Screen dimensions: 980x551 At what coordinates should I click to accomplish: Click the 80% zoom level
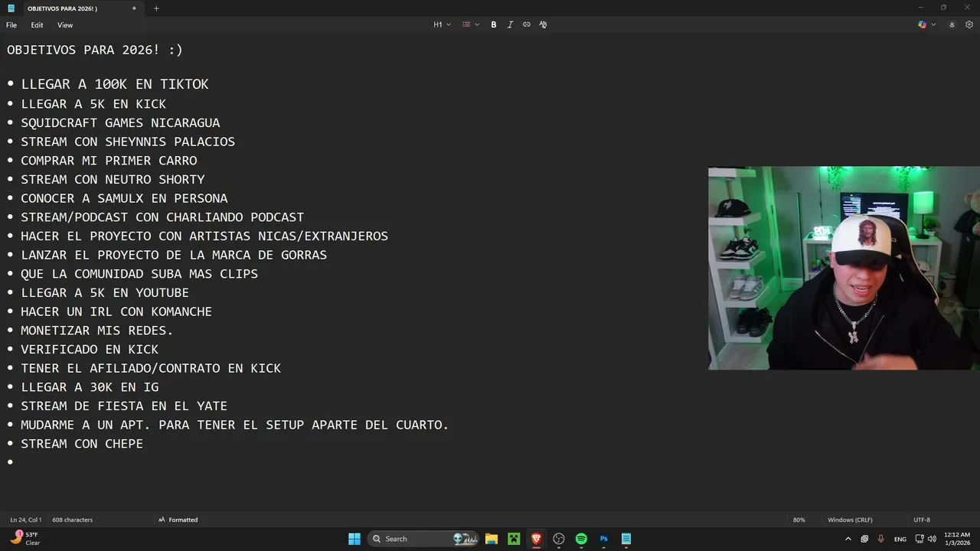pyautogui.click(x=799, y=520)
